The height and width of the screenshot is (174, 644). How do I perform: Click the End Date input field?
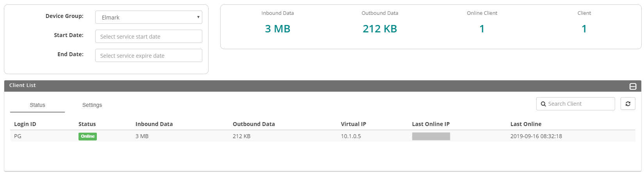coord(148,55)
